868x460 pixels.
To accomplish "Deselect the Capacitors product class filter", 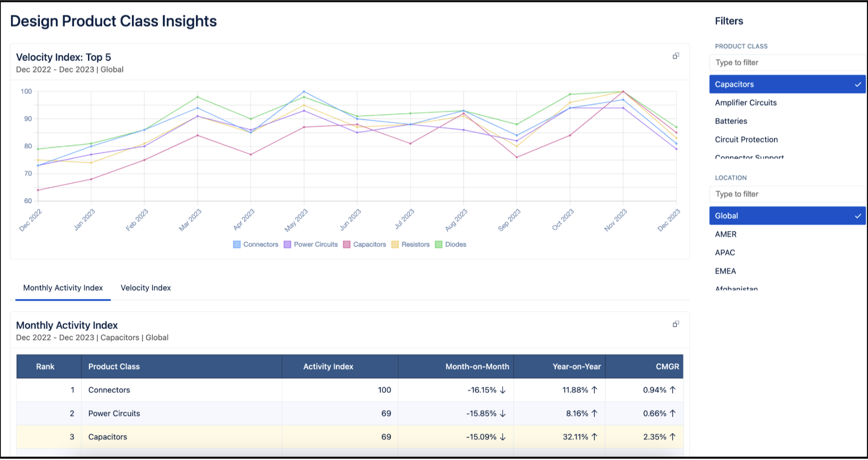I will [x=786, y=84].
